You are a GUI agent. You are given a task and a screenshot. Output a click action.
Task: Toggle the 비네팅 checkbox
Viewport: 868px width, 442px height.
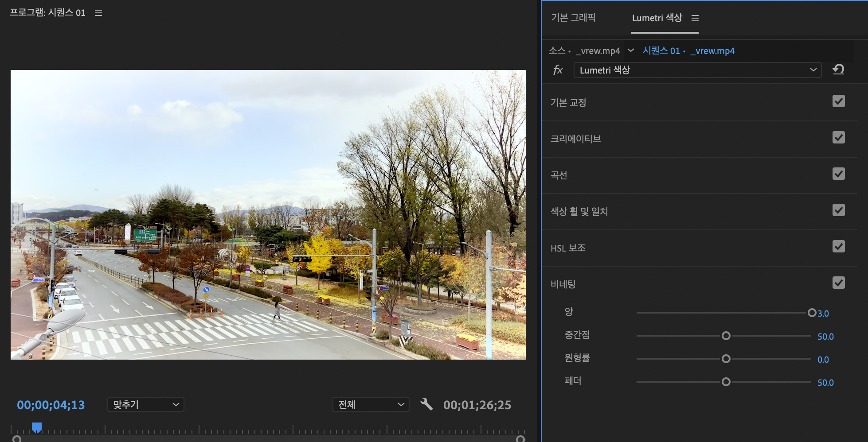coord(839,283)
